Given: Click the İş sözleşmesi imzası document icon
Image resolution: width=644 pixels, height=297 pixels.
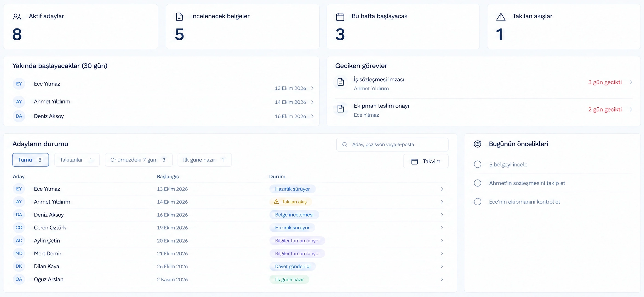Looking at the screenshot, I should pyautogui.click(x=340, y=82).
